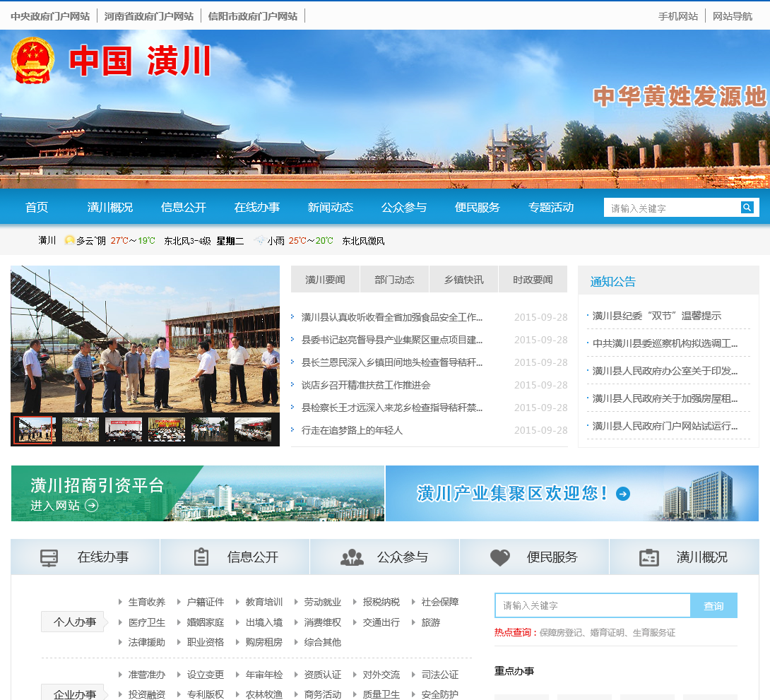Open 出境入境 service link
The height and width of the screenshot is (700, 770).
263,622
